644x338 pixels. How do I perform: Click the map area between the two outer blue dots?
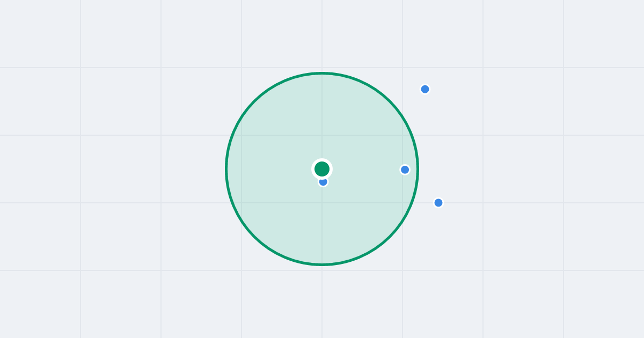coord(432,146)
